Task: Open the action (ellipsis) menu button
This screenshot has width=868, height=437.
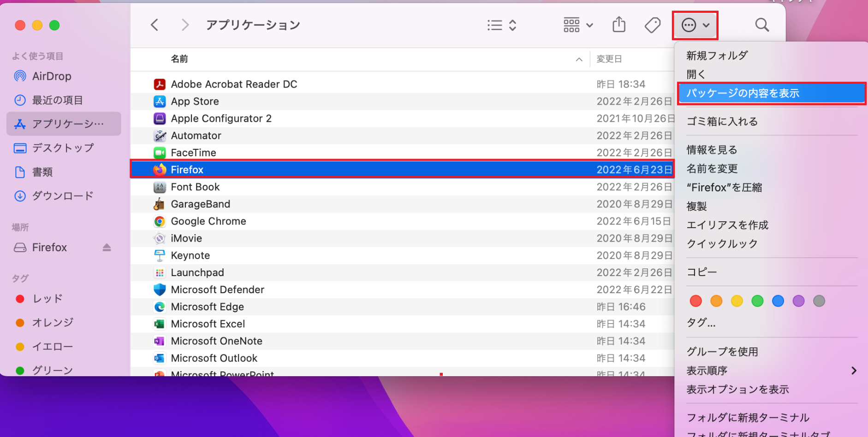Action: click(x=695, y=25)
